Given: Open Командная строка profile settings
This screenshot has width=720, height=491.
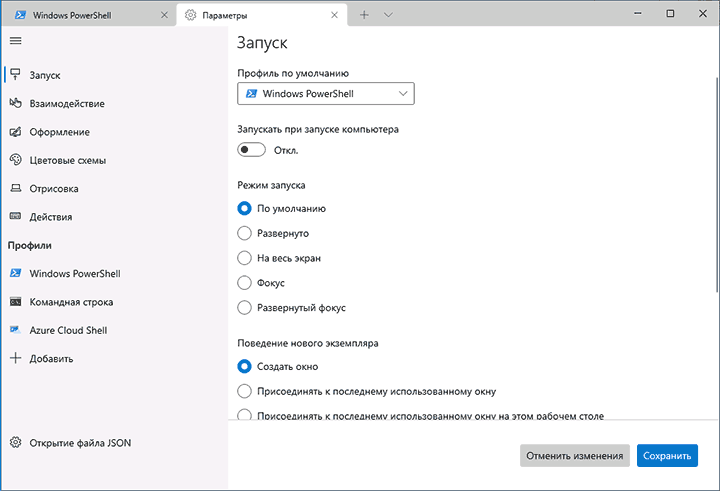Looking at the screenshot, I should tap(114, 302).
